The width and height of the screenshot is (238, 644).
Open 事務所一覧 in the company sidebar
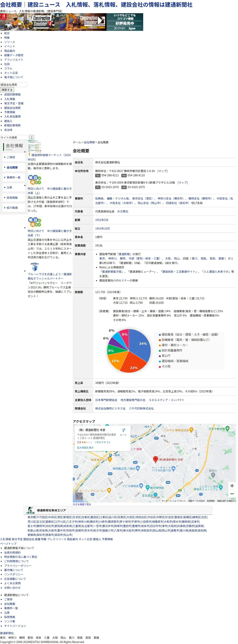point(14,178)
